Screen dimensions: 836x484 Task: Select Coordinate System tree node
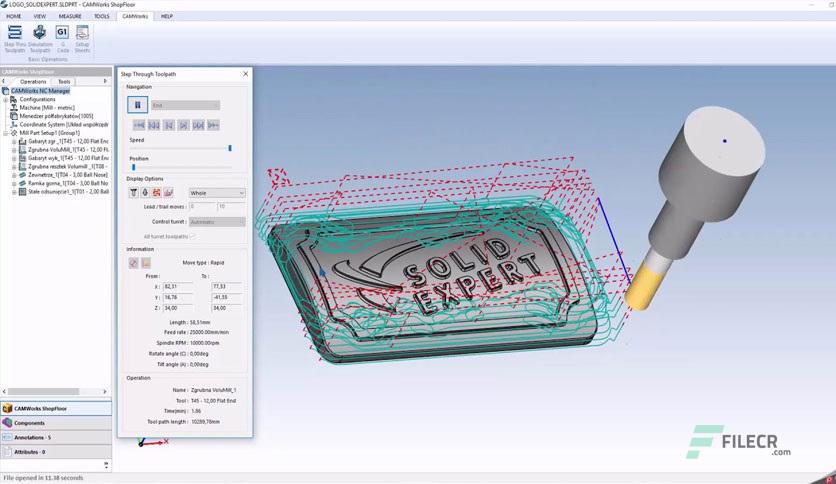[x=64, y=124]
